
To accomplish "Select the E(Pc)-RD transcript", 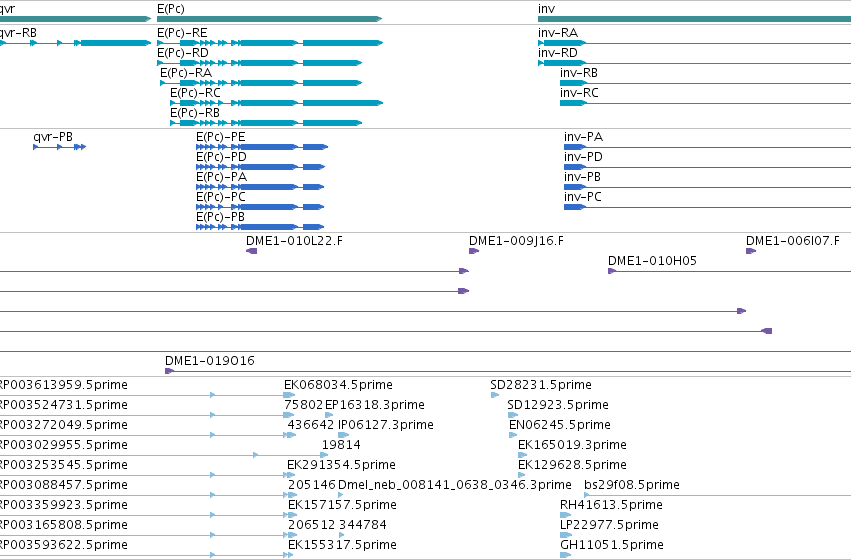I will [x=259, y=63].
